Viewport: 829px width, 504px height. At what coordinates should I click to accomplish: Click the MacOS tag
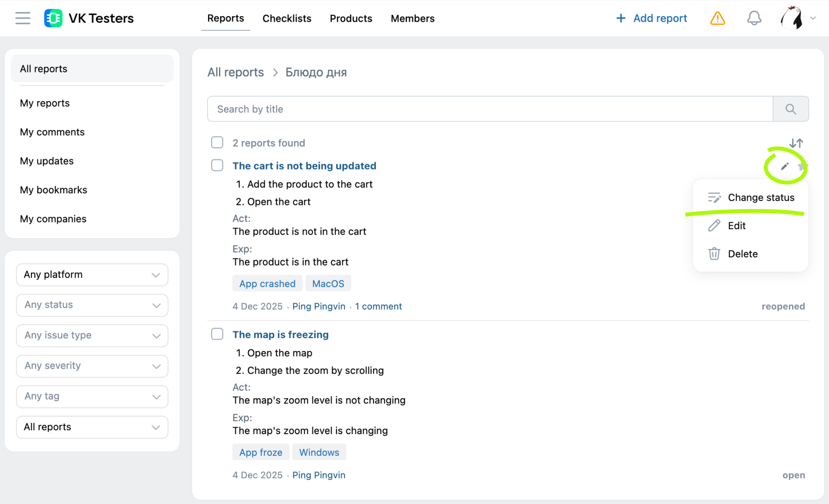(328, 283)
